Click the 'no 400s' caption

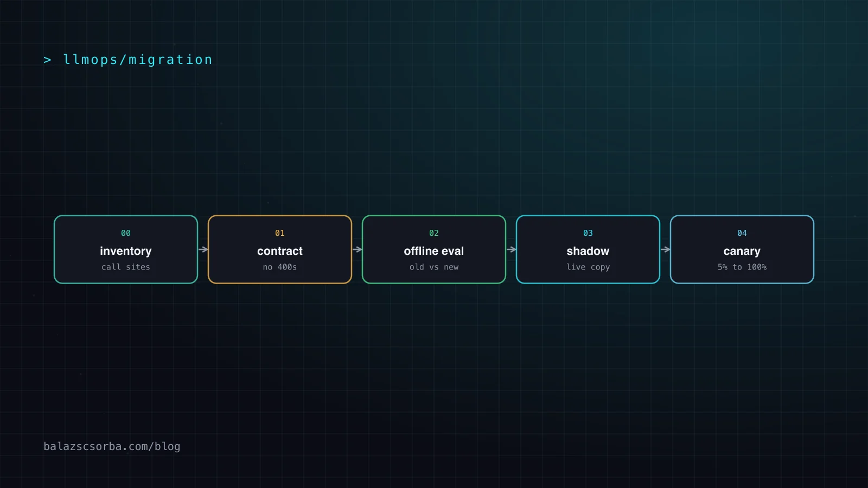tap(280, 267)
